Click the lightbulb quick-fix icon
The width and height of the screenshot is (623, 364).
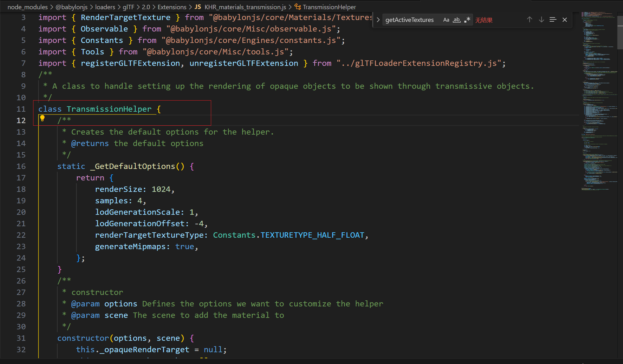(x=42, y=119)
